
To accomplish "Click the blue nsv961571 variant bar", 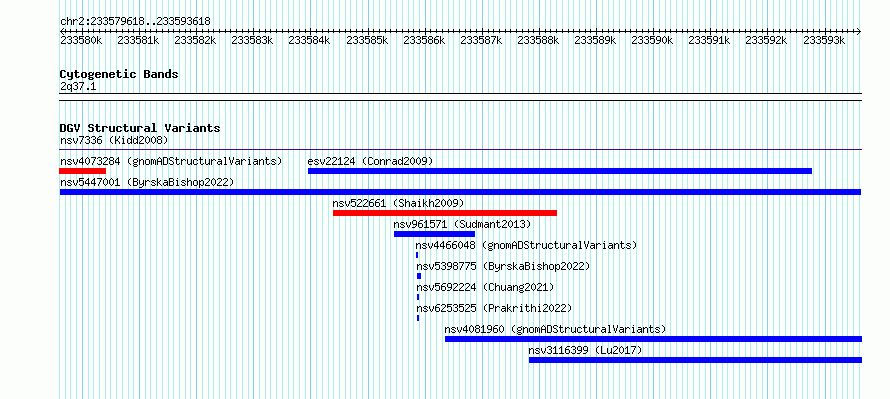I will [434, 234].
